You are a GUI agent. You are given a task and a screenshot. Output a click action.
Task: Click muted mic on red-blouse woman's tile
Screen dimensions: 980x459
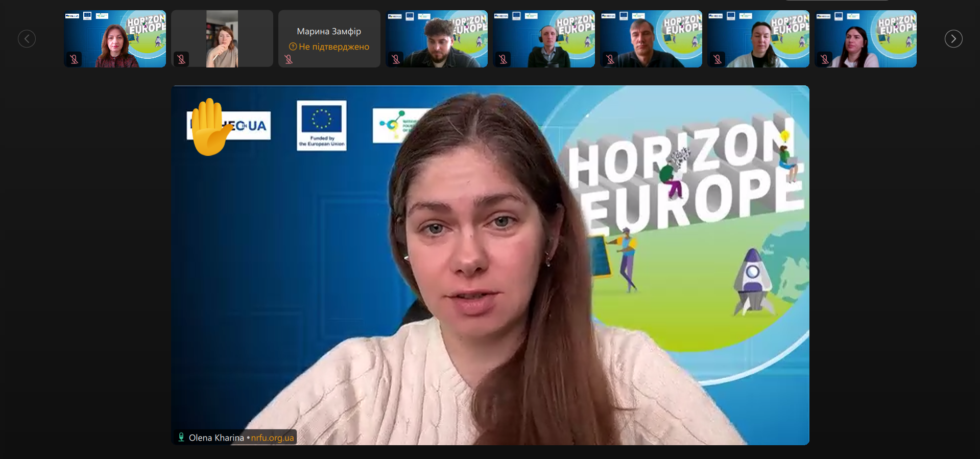(x=74, y=59)
